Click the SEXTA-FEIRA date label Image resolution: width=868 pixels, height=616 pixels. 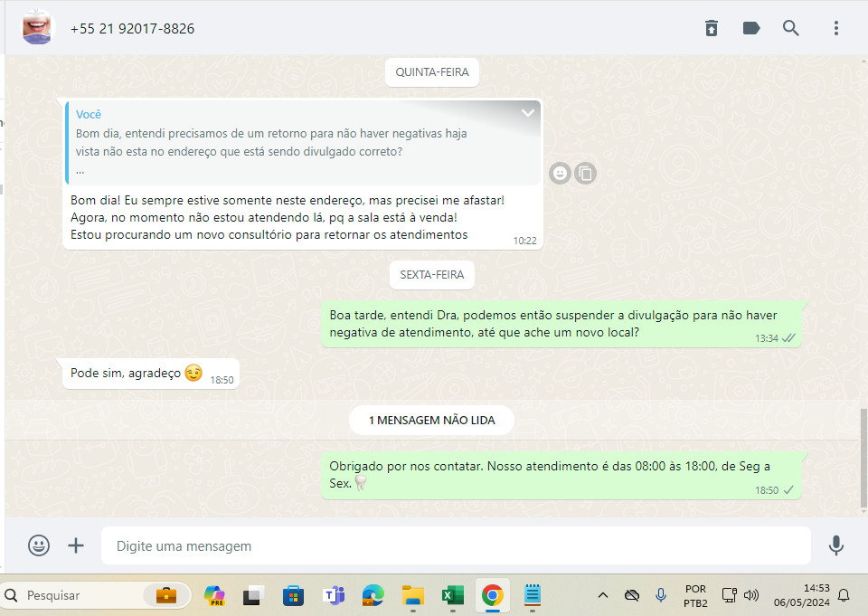[432, 275]
